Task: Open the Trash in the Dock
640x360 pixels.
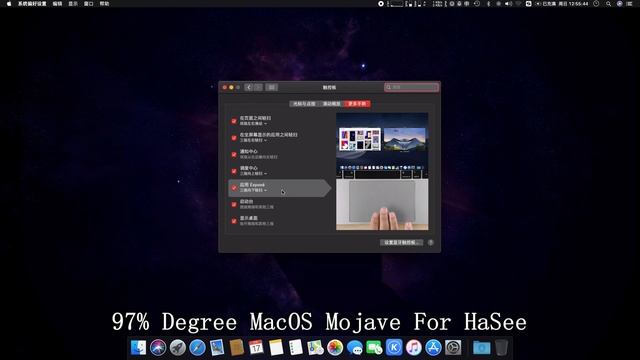Action: click(501, 348)
